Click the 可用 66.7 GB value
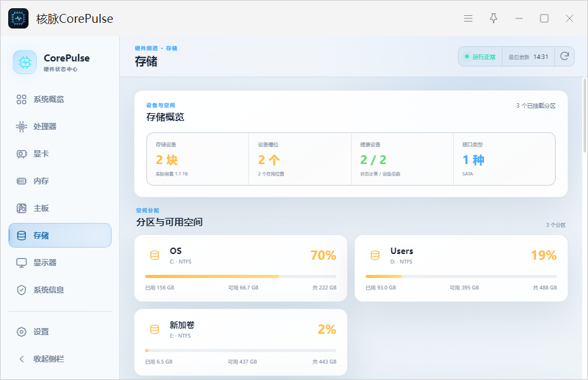The width and height of the screenshot is (588, 380). [243, 288]
